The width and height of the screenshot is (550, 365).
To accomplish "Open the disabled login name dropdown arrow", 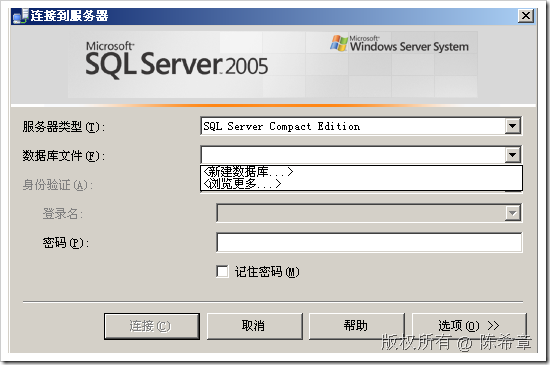I will tap(512, 213).
